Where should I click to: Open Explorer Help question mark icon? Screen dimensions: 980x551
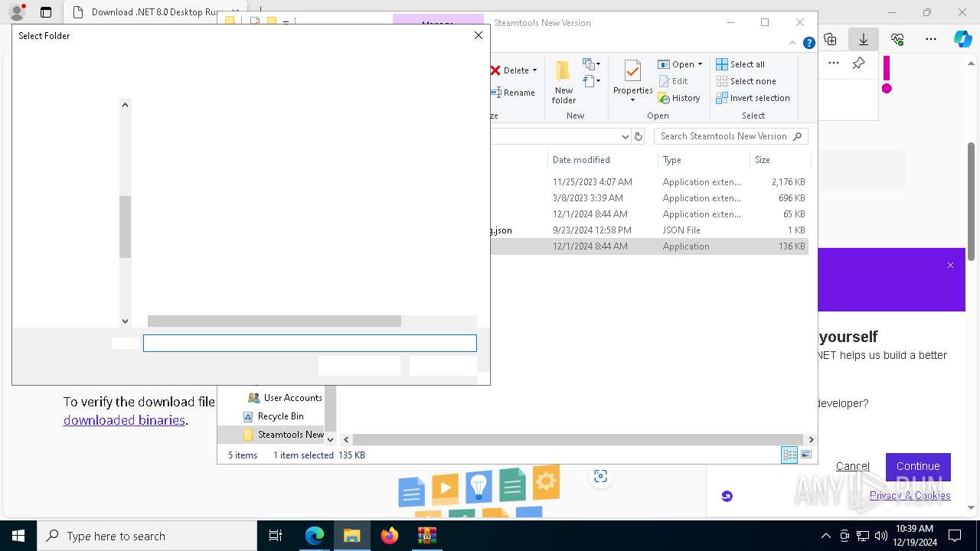point(808,43)
